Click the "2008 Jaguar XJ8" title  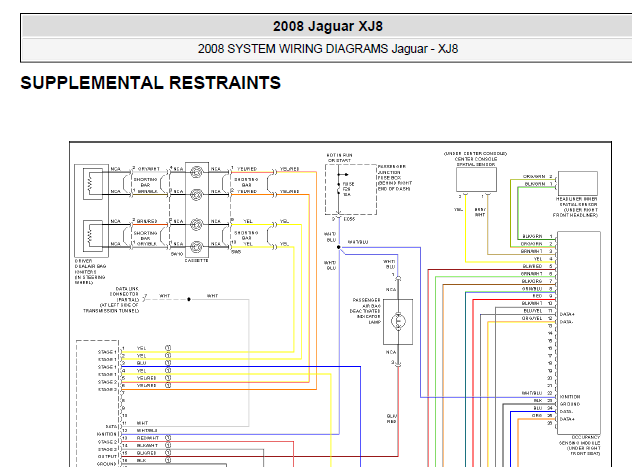328,26
